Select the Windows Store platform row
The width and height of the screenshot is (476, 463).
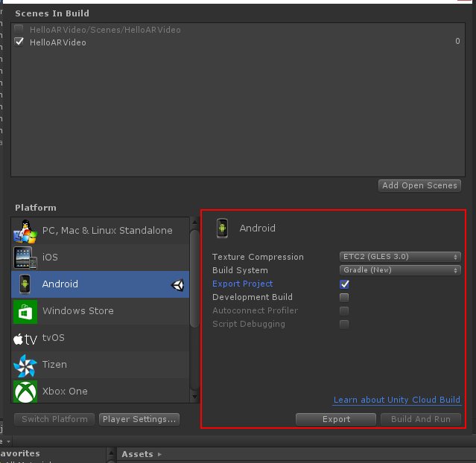[x=100, y=311]
